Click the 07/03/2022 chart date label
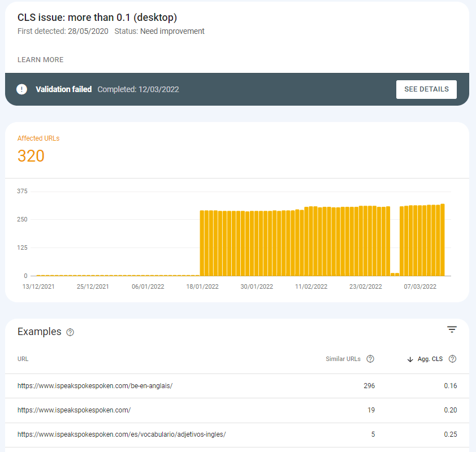This screenshot has height=452, width=476. (x=420, y=286)
